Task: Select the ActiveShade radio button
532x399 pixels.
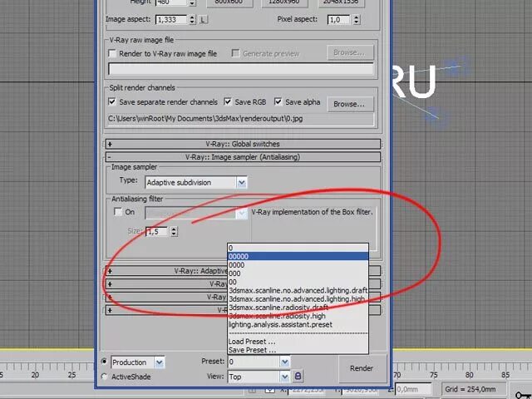Action: (104, 377)
